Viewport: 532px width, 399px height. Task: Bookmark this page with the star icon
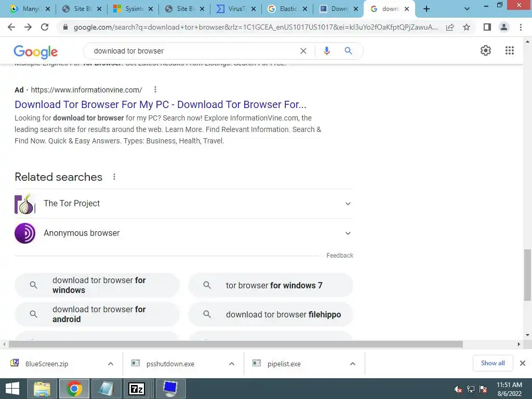pyautogui.click(x=467, y=27)
